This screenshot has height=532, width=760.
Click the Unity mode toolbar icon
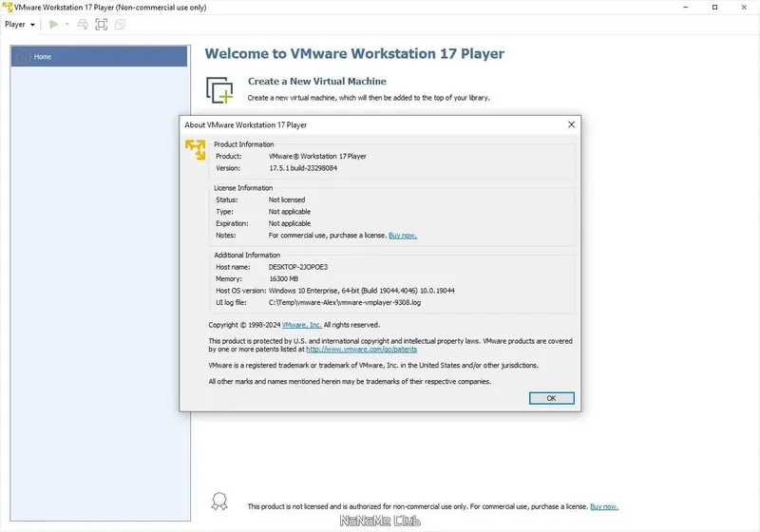click(x=121, y=25)
